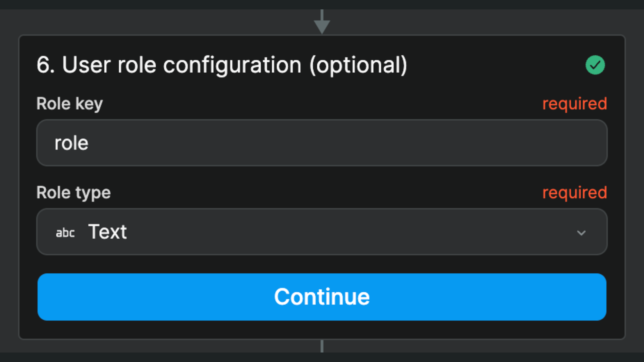Click the Role key field label

tap(69, 104)
